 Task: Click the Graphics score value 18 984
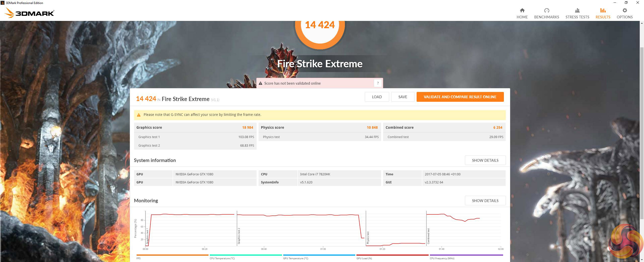tap(248, 127)
